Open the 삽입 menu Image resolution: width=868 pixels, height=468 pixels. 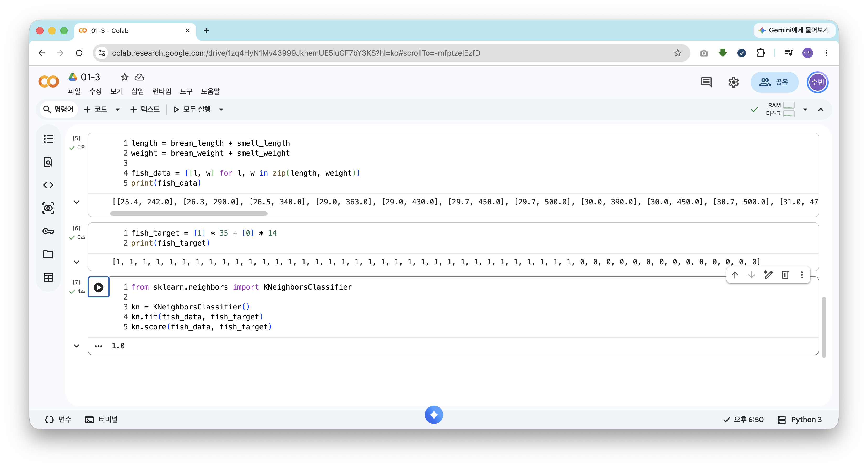coord(138,91)
